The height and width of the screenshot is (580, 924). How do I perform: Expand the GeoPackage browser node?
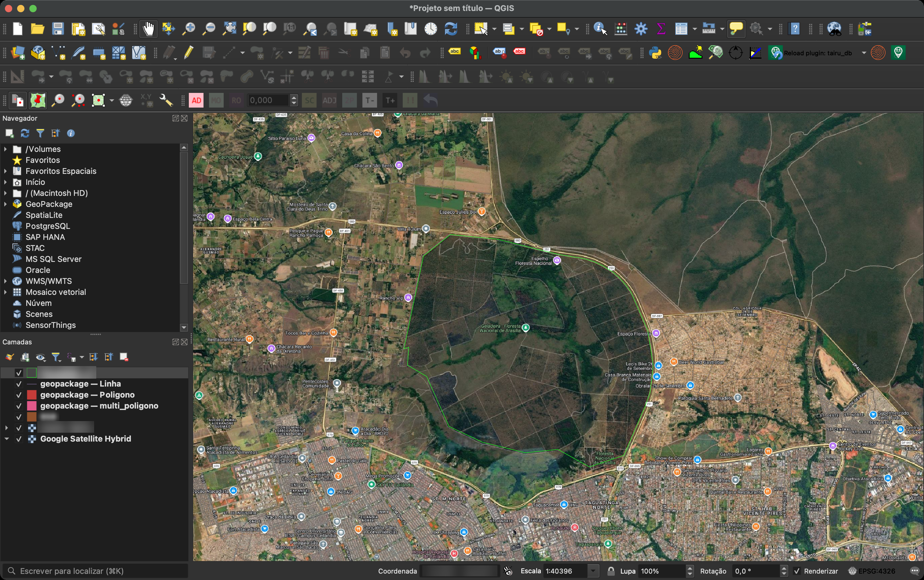point(5,204)
